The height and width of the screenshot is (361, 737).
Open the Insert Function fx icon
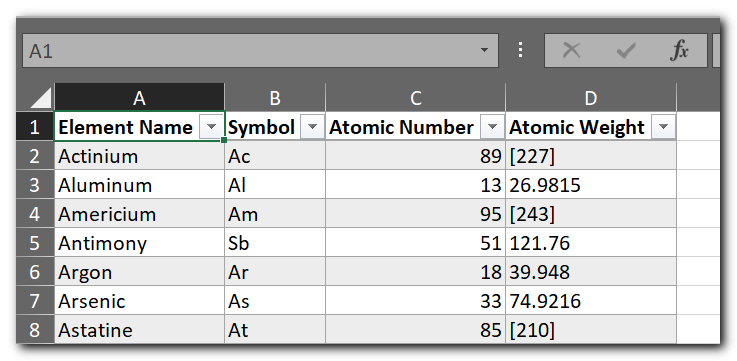click(x=679, y=50)
